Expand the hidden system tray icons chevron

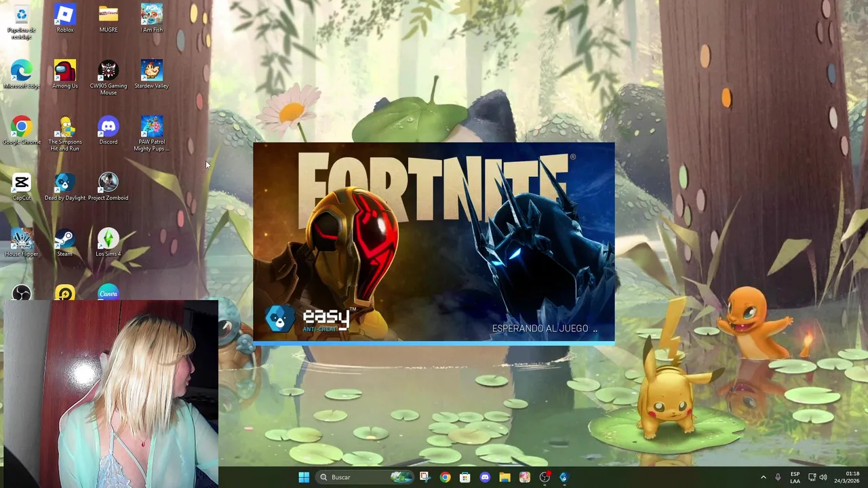(x=763, y=477)
